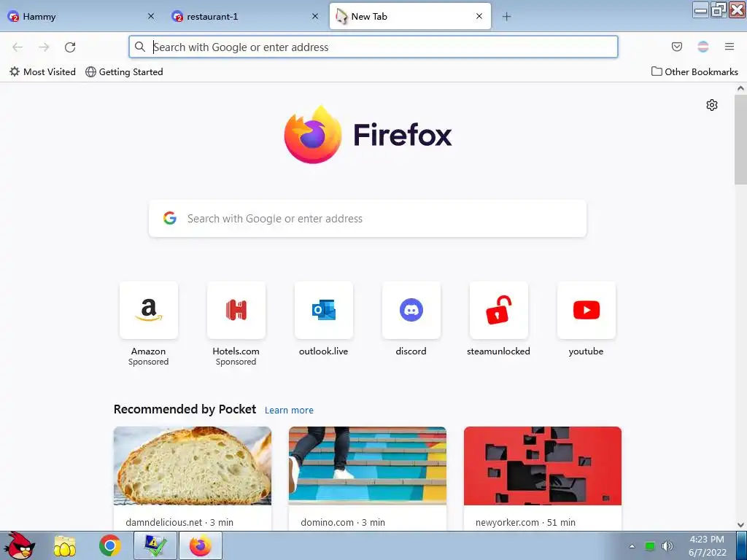Click the address bar magnifier icon
747x560 pixels.
[140, 47]
